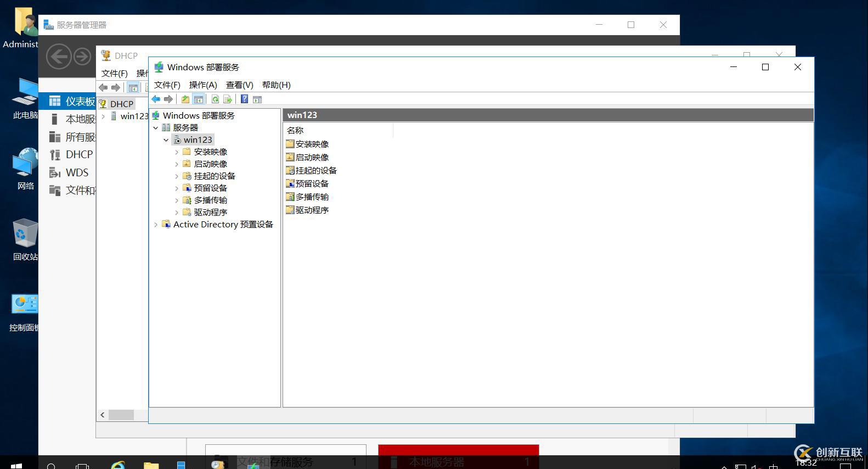The image size is (868, 469).
Task: Select 驱动程序 in the WDS tree
Action: [210, 213]
